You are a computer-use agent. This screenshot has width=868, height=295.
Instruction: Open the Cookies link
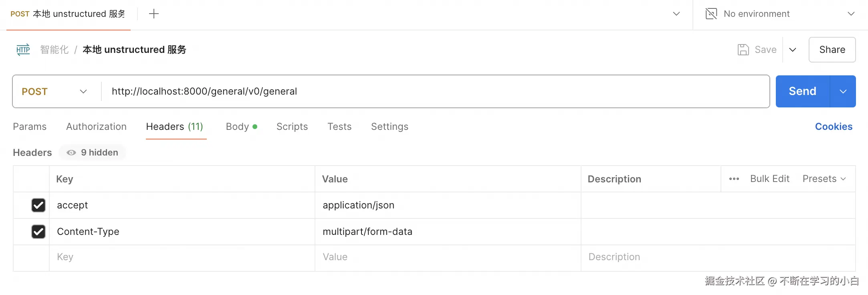834,127
